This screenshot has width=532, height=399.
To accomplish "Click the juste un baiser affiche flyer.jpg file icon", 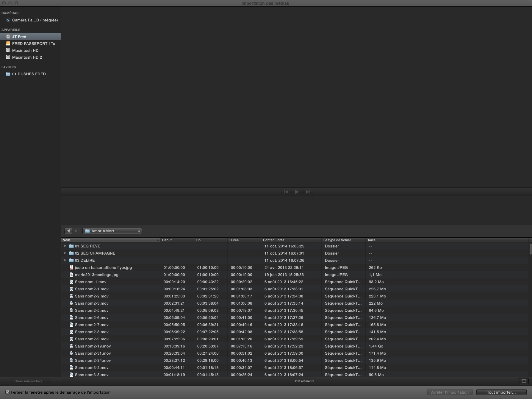I will click(x=71, y=267).
